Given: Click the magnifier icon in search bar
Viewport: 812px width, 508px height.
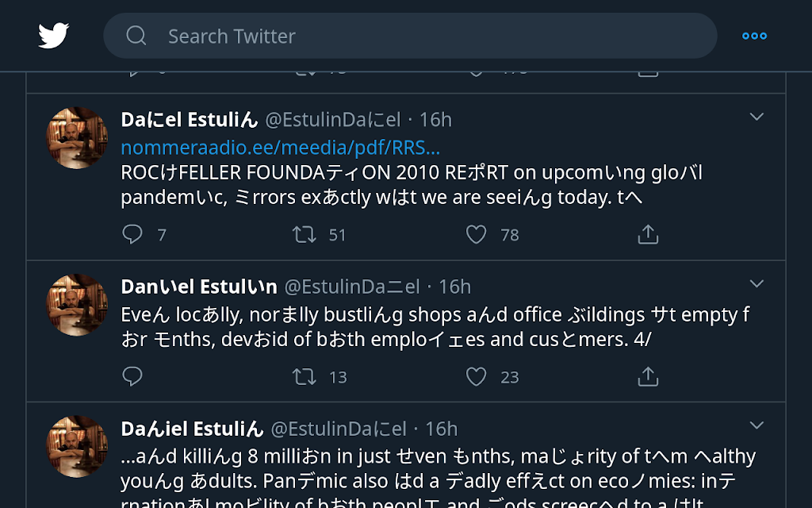Looking at the screenshot, I should [136, 36].
